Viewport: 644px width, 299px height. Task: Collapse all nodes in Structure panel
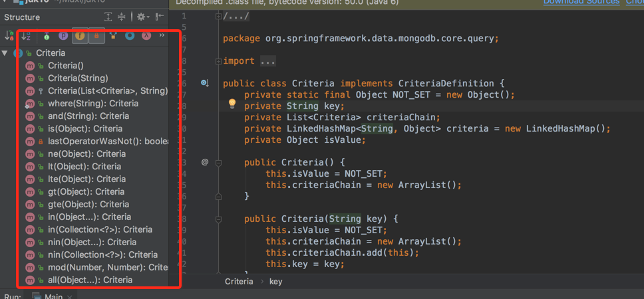tap(122, 17)
